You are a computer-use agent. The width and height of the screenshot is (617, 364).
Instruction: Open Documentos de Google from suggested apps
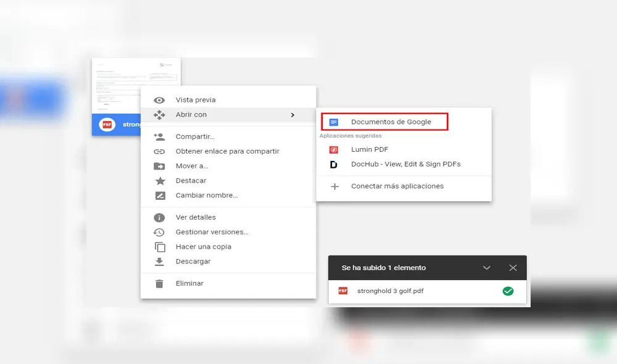(384, 122)
